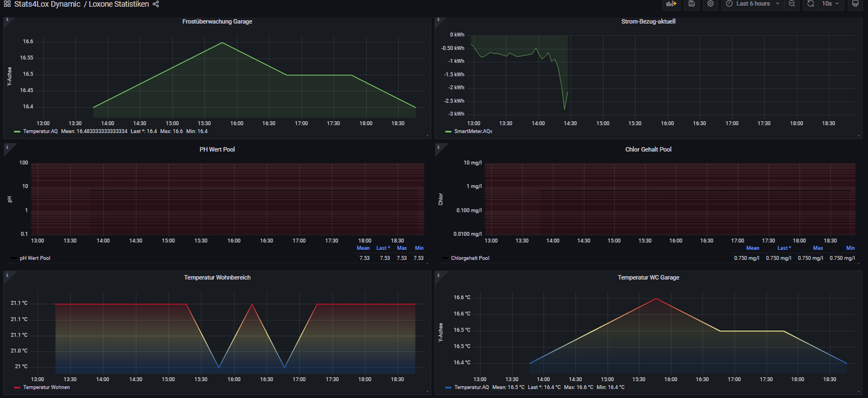Zoom out the time range

[x=792, y=4]
